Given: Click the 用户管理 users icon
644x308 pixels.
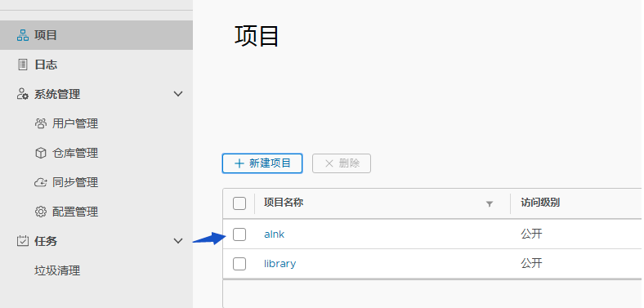Looking at the screenshot, I should [41, 123].
